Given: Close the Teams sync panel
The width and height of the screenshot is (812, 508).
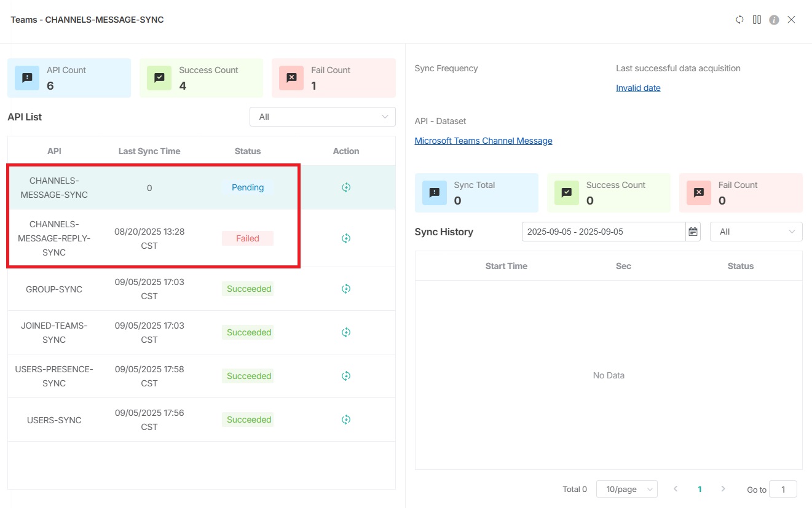Looking at the screenshot, I should [791, 20].
